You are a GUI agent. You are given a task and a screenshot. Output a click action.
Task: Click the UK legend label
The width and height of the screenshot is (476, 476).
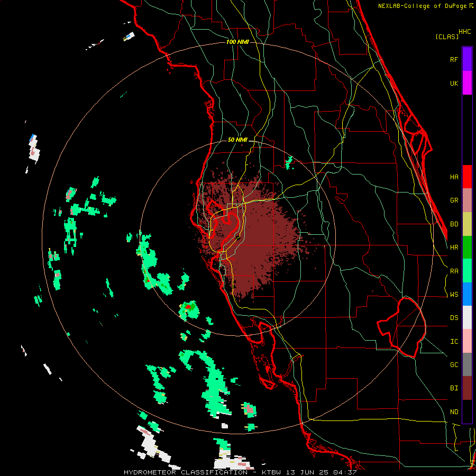[x=454, y=83]
